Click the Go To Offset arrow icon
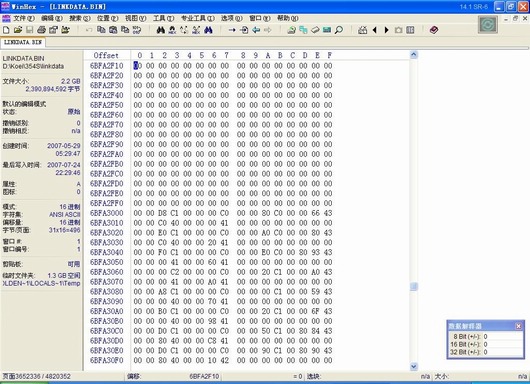530x384 pixels. point(232,30)
